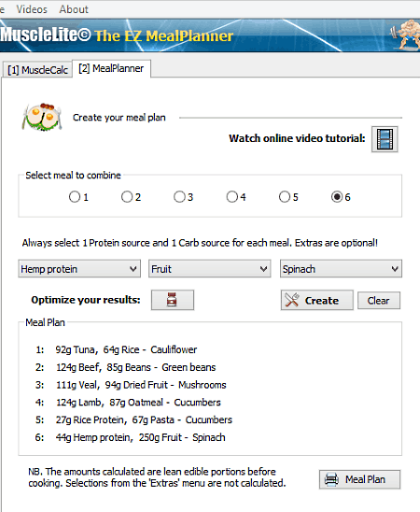
Task: Open the About menu
Action: tap(74, 9)
